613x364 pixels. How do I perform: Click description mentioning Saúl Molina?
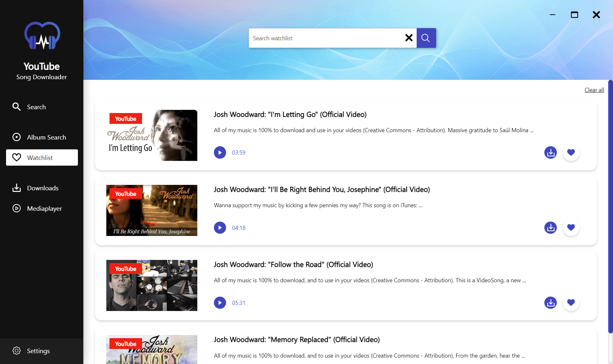tap(374, 130)
